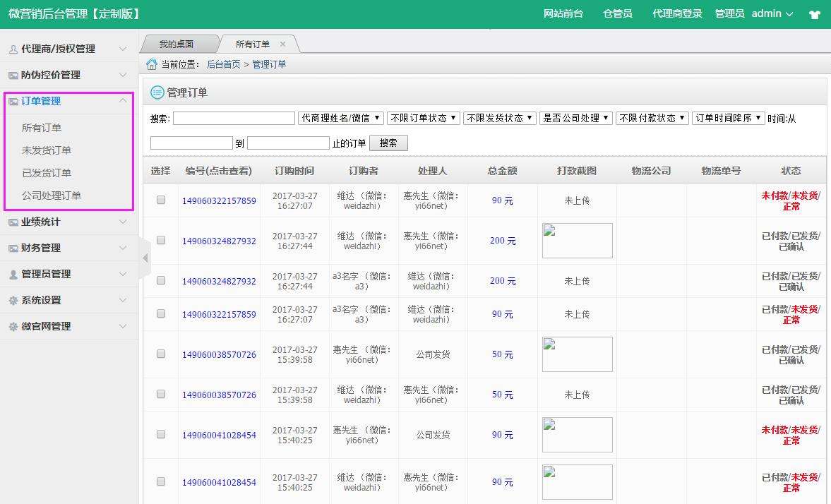Open the 不限订单状态 dropdown
831x504 pixels.
(424, 117)
